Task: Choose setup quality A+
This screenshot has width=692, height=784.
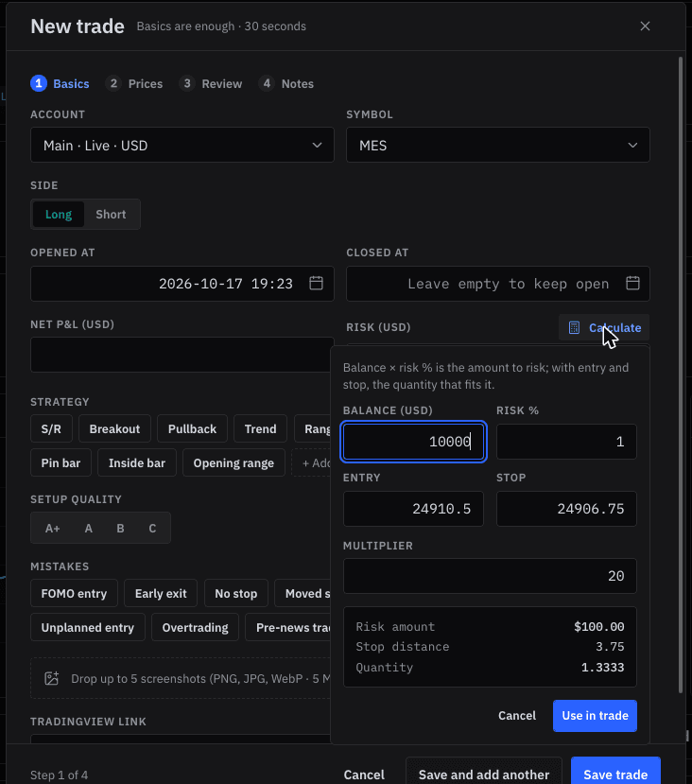Action: click(52, 528)
